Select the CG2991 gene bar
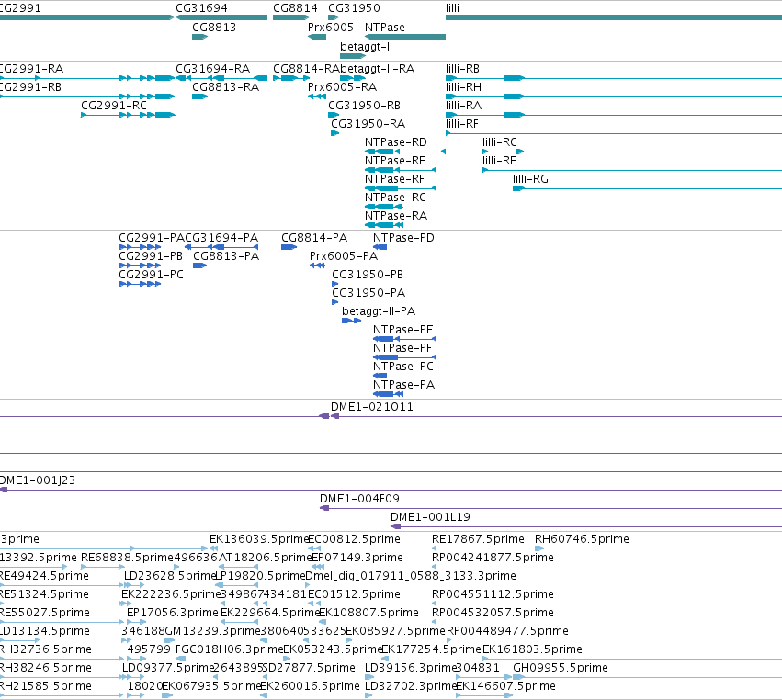 [x=86, y=17]
